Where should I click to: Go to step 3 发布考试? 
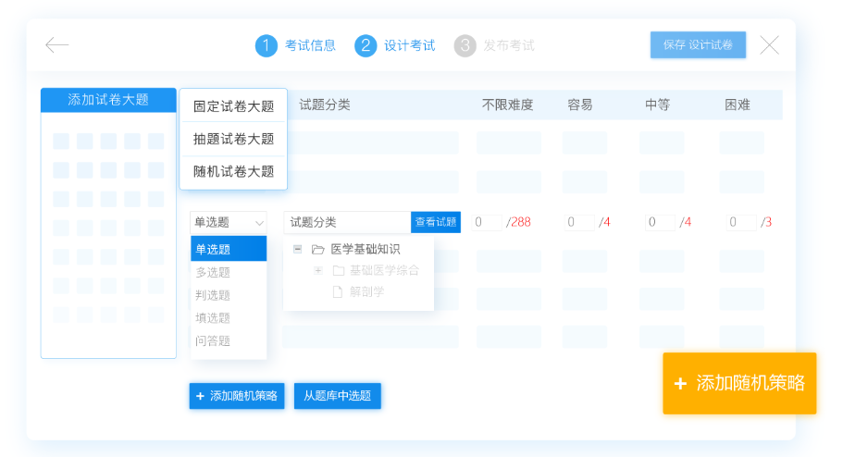click(x=494, y=45)
